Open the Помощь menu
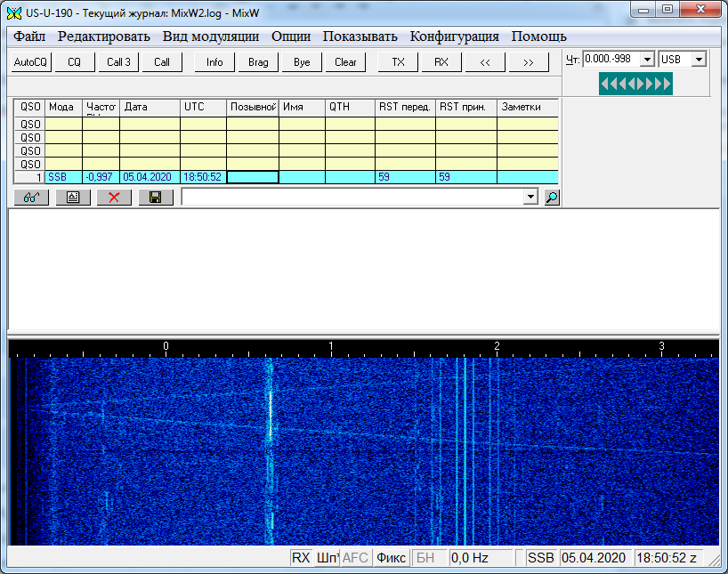Screen dimensions: 728x574 tap(539, 36)
